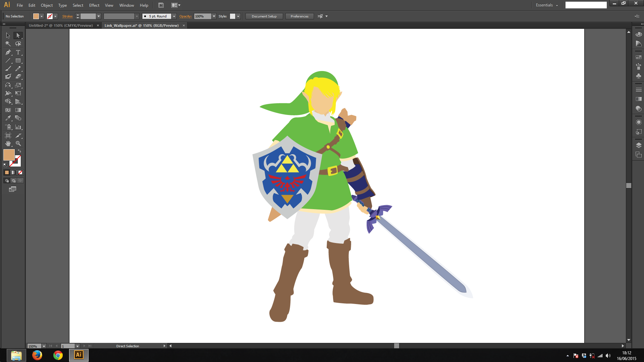Open the Color panel palette icon

click(639, 34)
